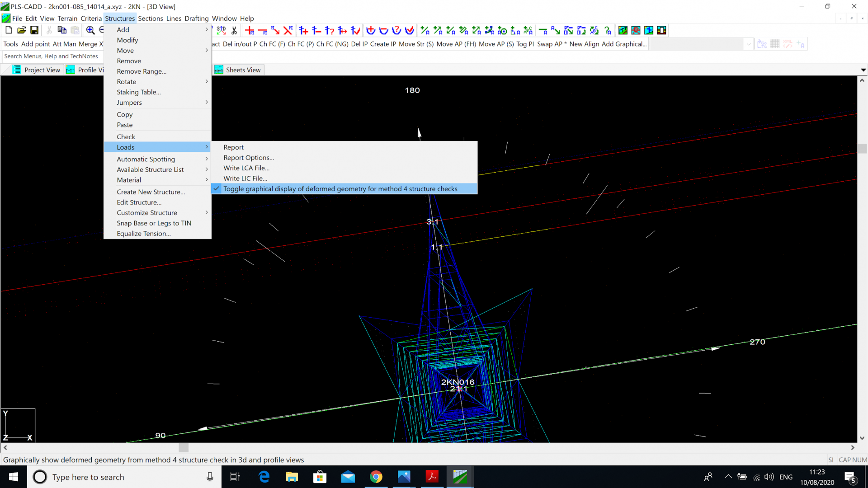Screen dimensions: 868x488
Task: Expand the Move submenu
Action: 157,51
